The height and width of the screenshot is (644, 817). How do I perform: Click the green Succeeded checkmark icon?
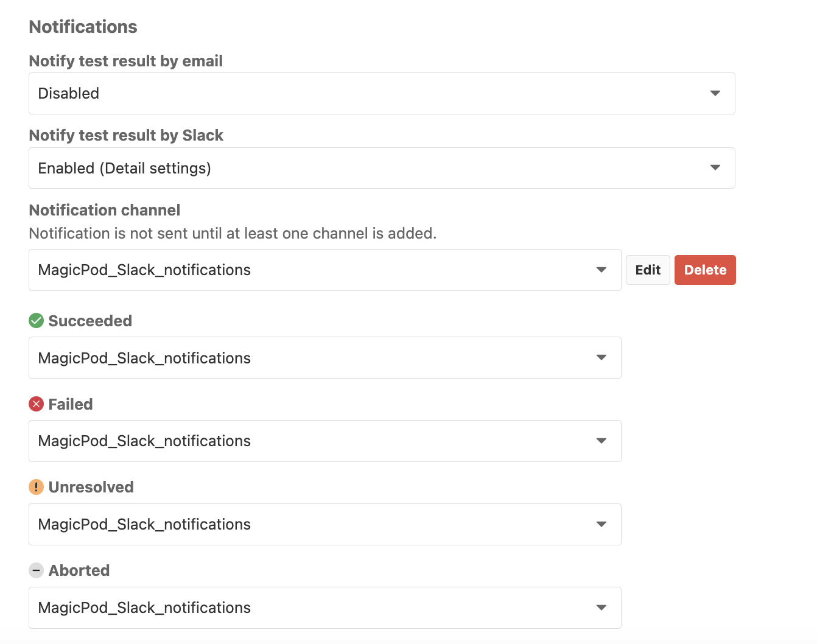tap(37, 321)
